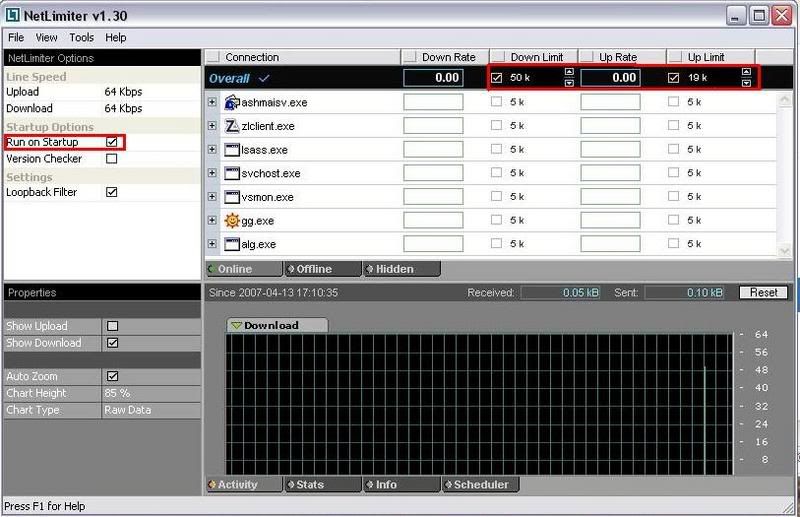Click Down Limit column header

(534, 57)
